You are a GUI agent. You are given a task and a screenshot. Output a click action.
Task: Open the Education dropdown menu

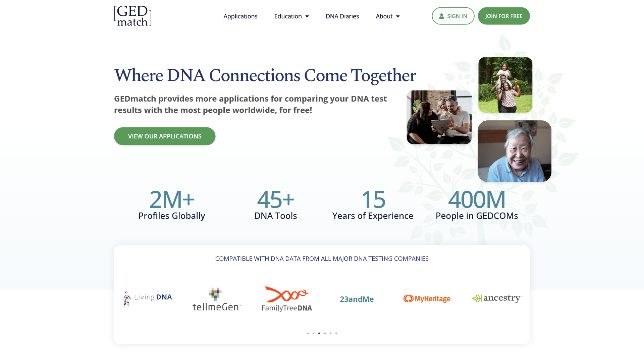(288, 16)
